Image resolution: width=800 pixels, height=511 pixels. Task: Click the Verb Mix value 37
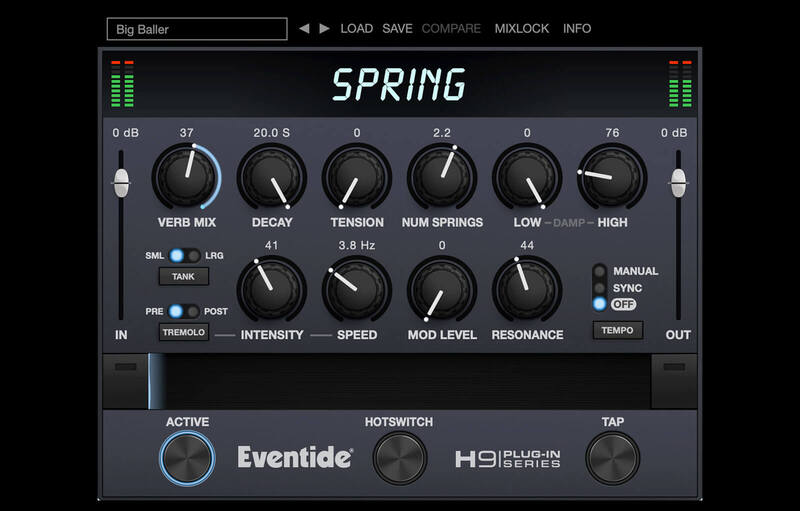click(x=186, y=133)
